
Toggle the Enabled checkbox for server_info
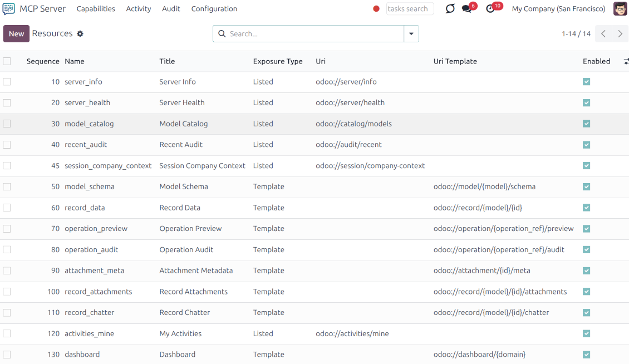tap(586, 81)
